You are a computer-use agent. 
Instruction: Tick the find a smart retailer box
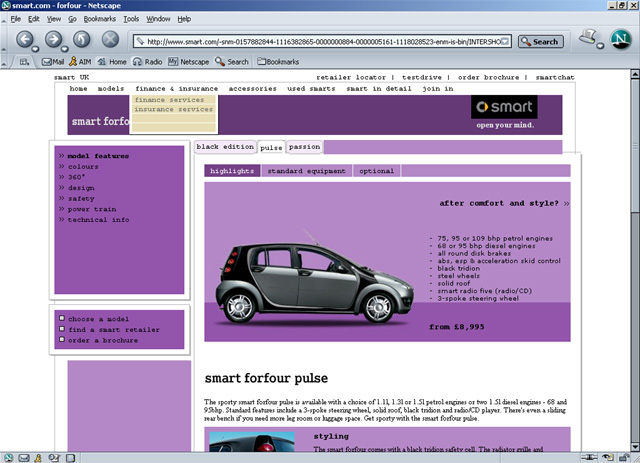tap(62, 329)
